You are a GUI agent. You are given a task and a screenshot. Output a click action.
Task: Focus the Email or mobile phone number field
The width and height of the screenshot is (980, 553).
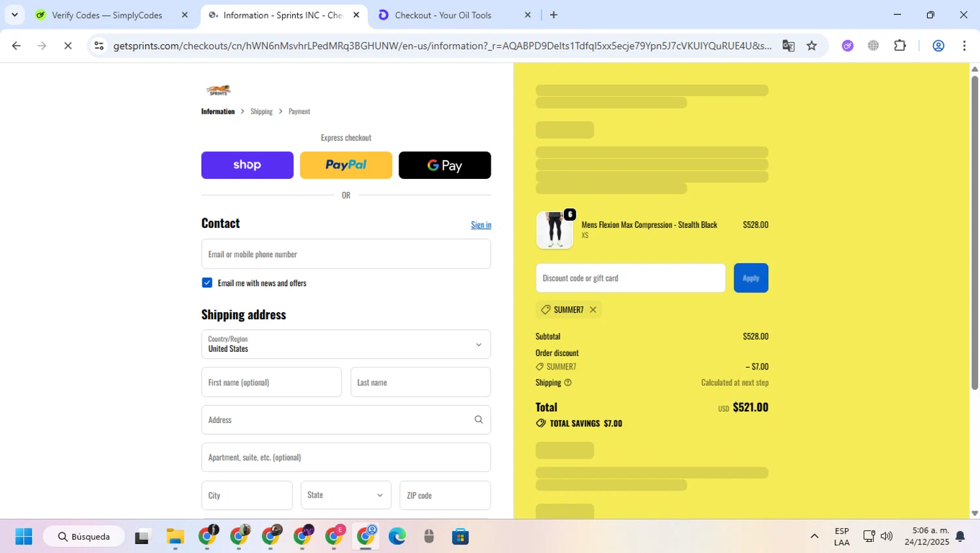346,254
